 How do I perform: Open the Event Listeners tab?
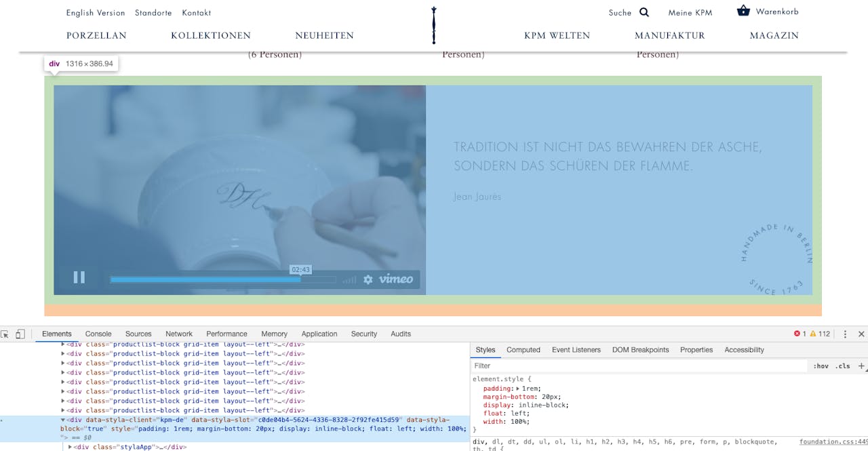pos(576,350)
